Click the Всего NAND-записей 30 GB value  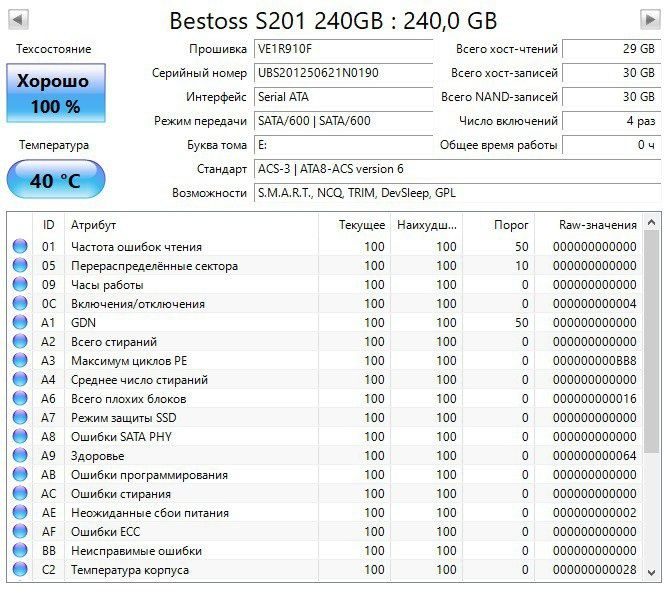coord(612,97)
